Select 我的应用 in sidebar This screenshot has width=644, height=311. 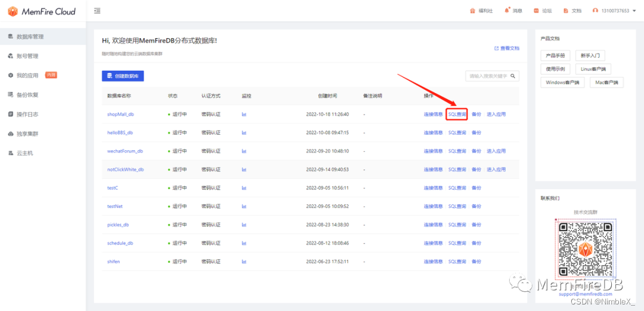coord(43,76)
